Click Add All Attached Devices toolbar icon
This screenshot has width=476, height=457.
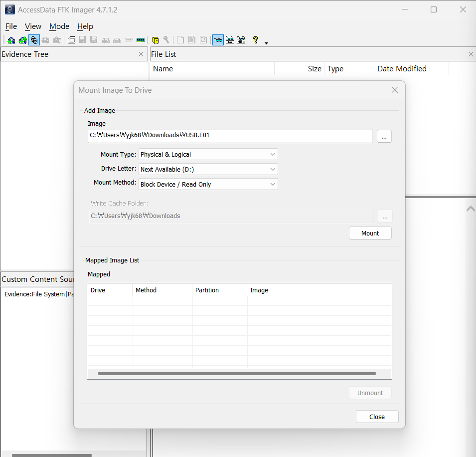tap(23, 40)
